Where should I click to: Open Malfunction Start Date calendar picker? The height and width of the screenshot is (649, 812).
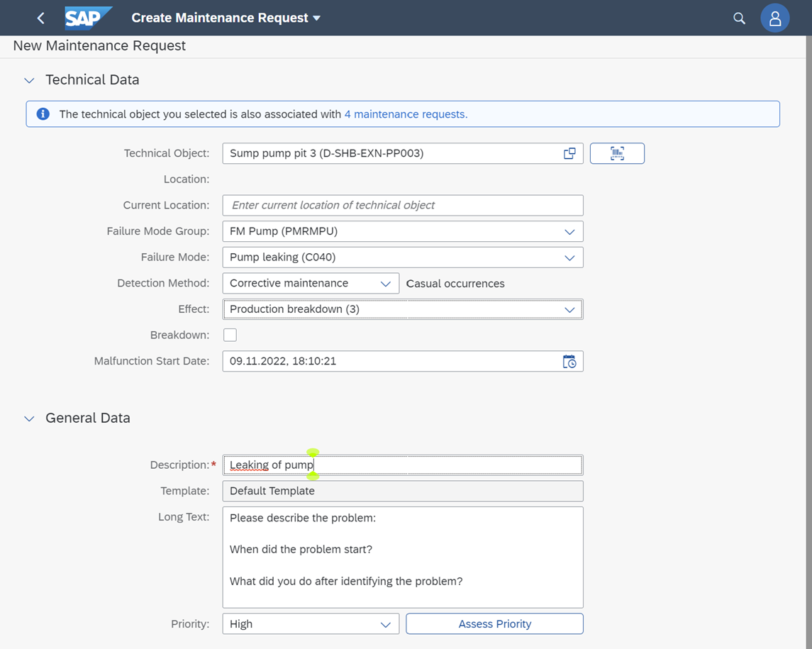(569, 361)
